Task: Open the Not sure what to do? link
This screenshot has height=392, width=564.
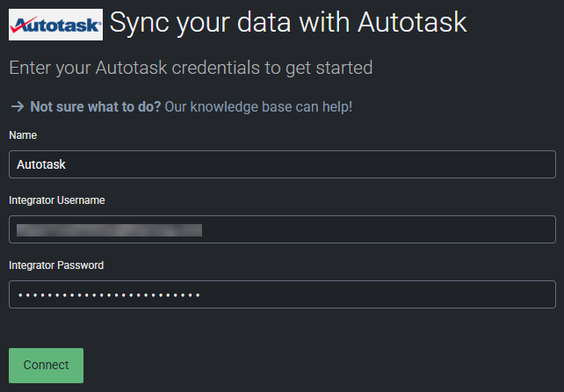Action: point(96,106)
